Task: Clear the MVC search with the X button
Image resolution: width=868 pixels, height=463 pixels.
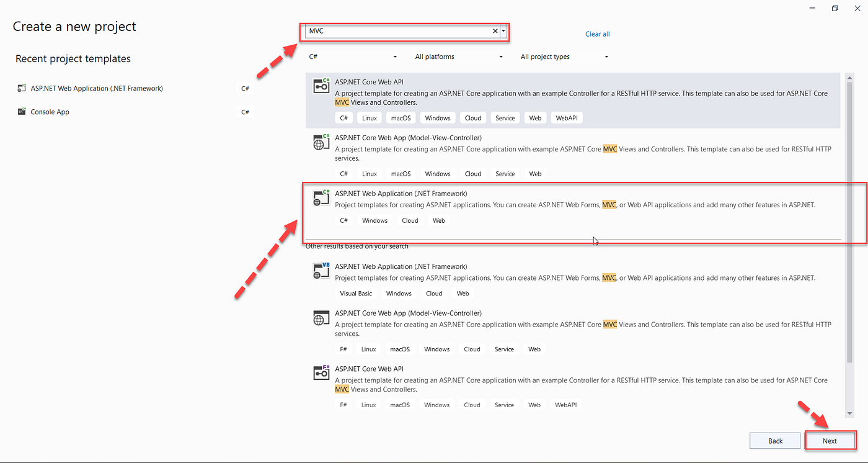Action: click(x=494, y=30)
